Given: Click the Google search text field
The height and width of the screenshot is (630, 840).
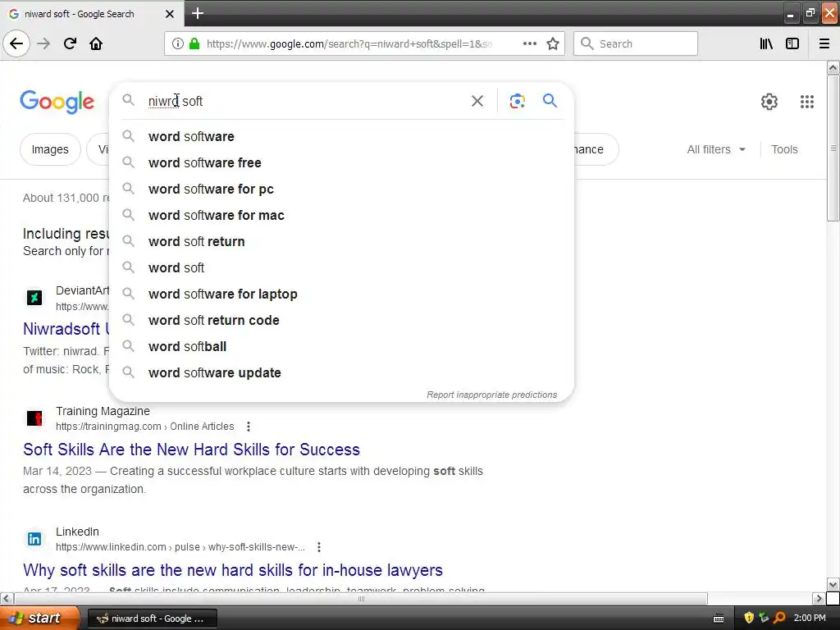Looking at the screenshot, I should click(305, 101).
